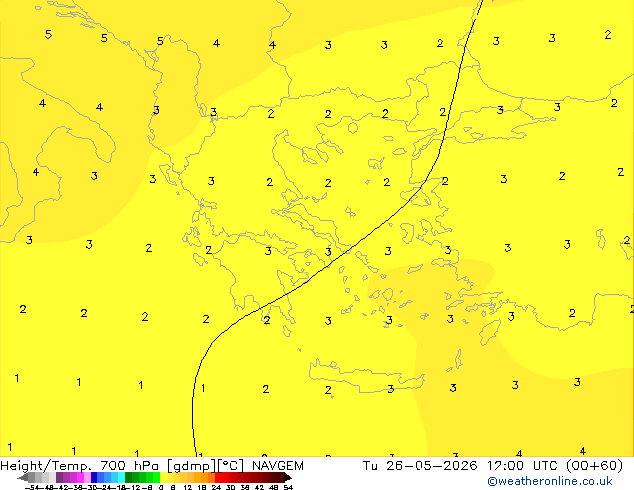The width and height of the screenshot is (634, 490).
Task: Choose the dark green swatch at -18
Action: 129,477
